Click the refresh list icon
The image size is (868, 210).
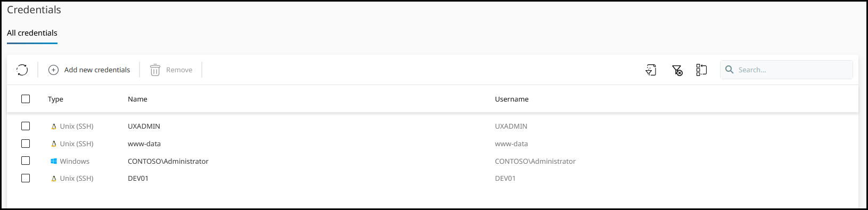coord(22,70)
